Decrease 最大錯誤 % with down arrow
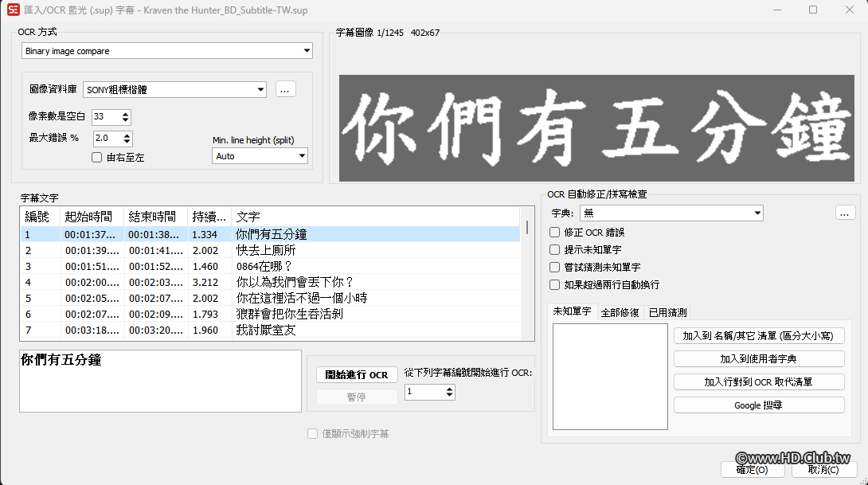 [x=127, y=142]
